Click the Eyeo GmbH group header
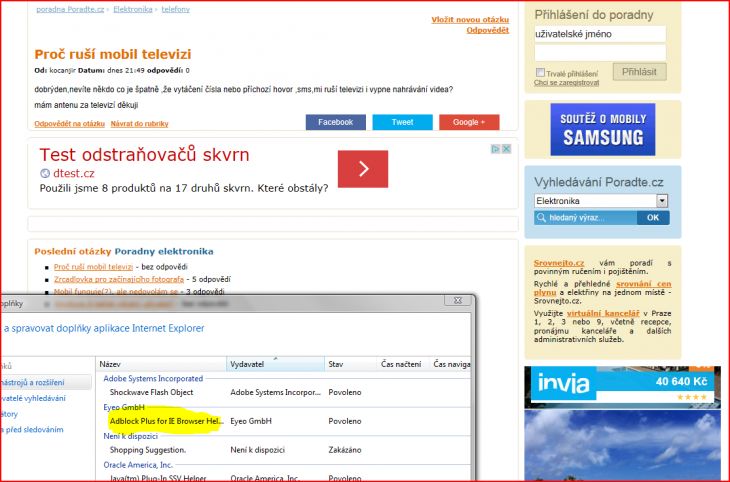This screenshot has height=482, width=730. (124, 407)
